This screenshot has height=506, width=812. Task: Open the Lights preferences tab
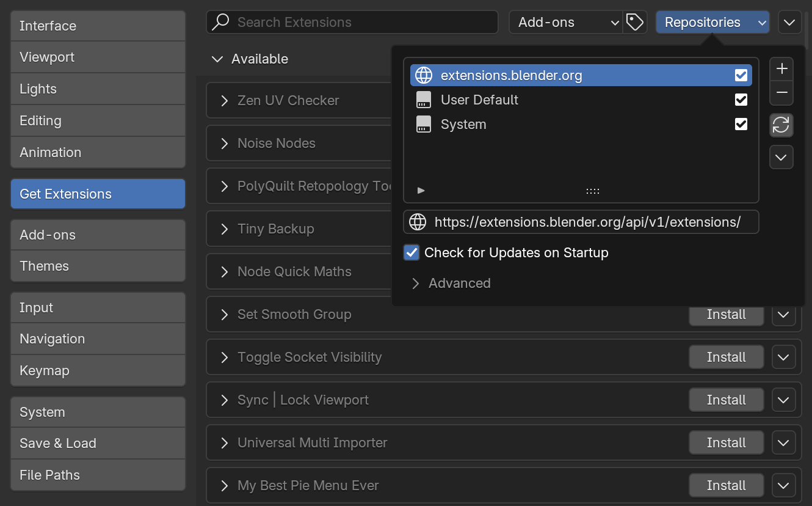pos(98,89)
